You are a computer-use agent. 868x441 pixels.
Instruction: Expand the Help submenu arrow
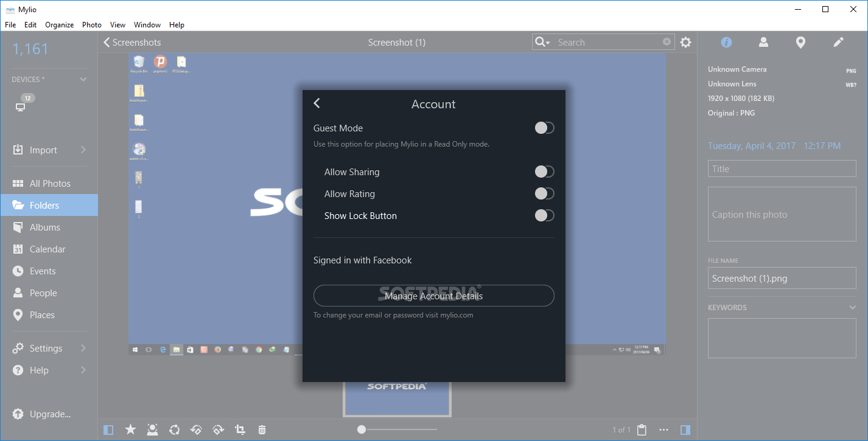[83, 370]
